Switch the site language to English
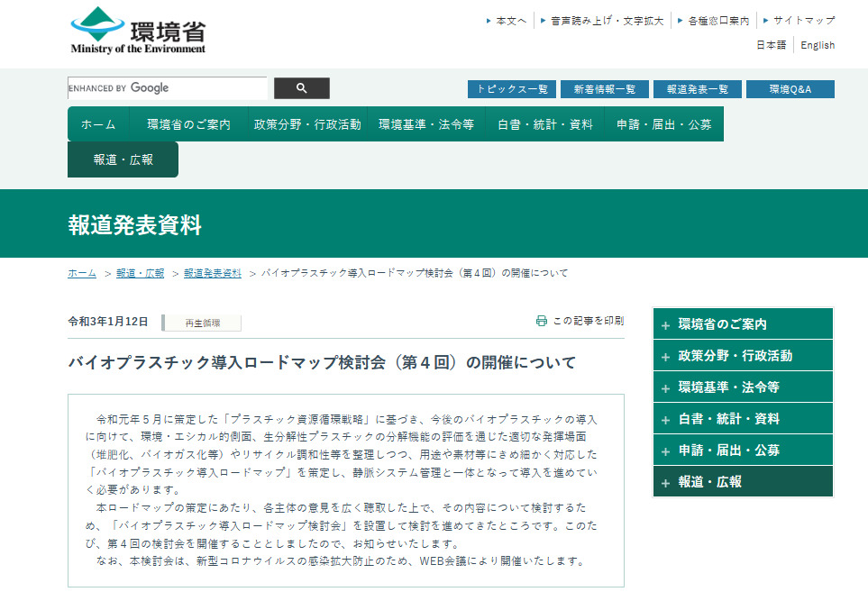The height and width of the screenshot is (601, 868). point(817,45)
